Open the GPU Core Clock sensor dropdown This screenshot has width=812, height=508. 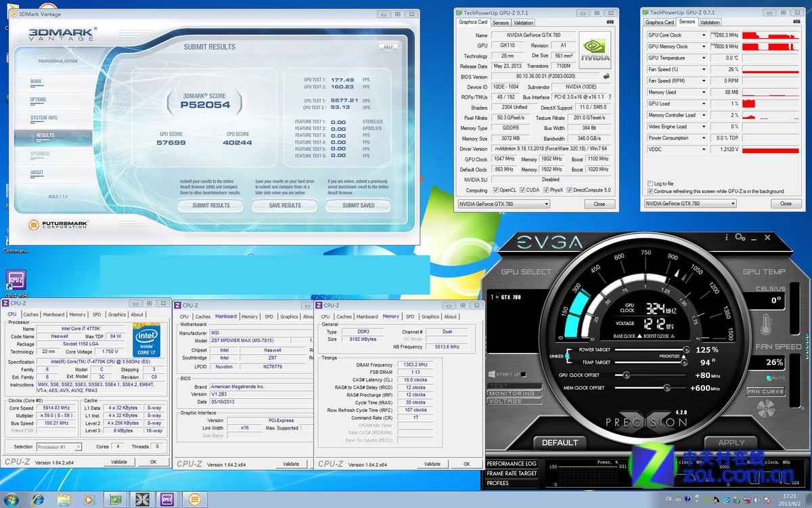[704, 35]
